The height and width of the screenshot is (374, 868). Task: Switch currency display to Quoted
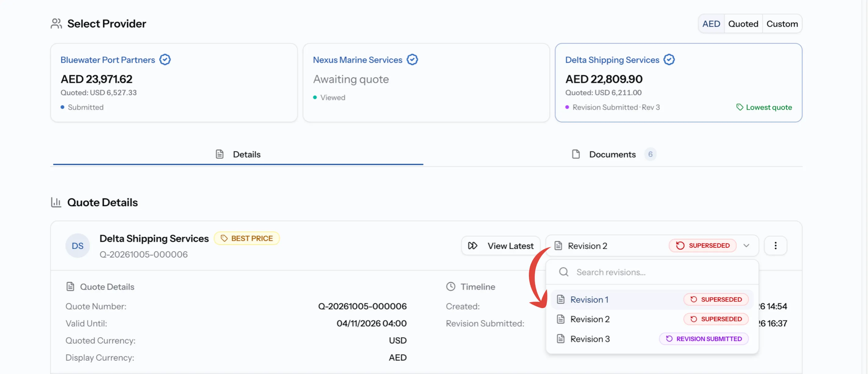pos(743,23)
